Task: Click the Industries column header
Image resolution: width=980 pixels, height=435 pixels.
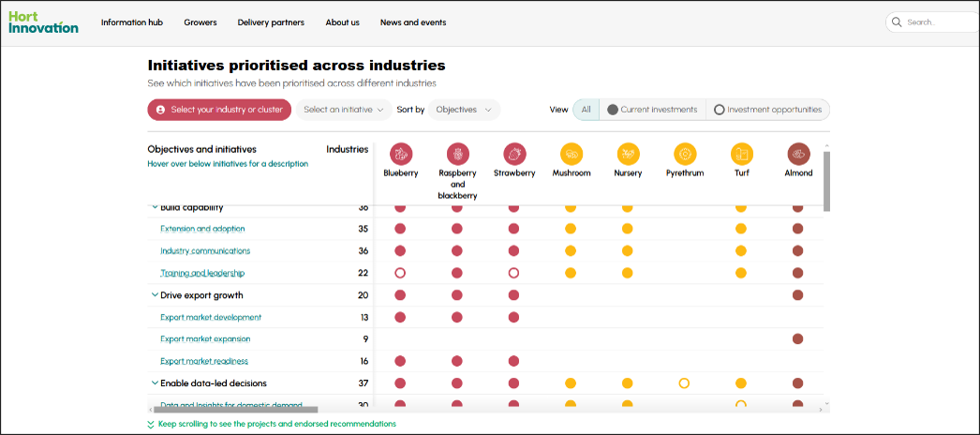Action: point(348,149)
